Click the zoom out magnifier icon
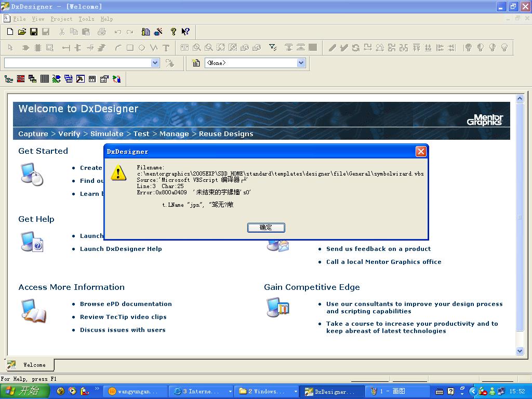Image resolution: width=532 pixels, height=399 pixels. coord(209,48)
